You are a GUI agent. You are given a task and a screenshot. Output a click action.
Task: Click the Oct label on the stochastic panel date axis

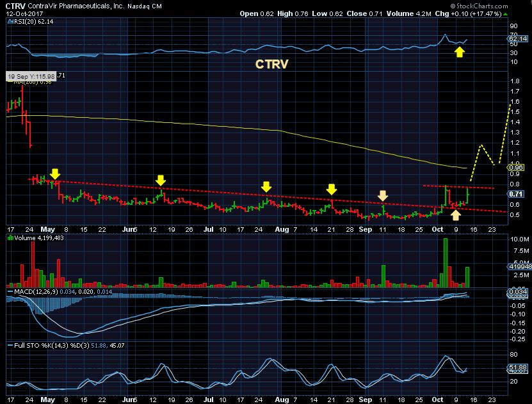[437, 400]
